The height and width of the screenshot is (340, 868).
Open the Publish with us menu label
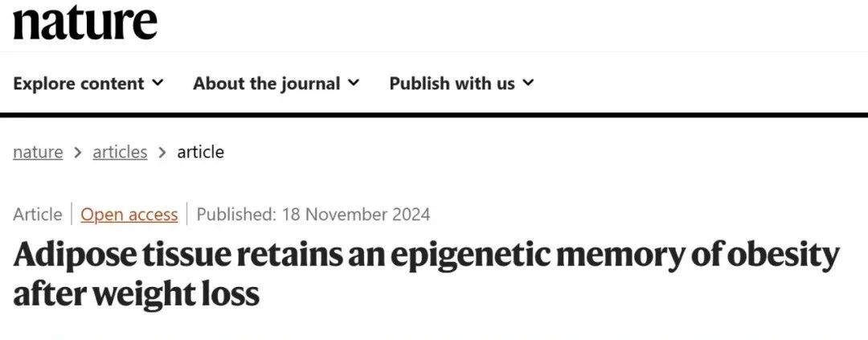452,84
